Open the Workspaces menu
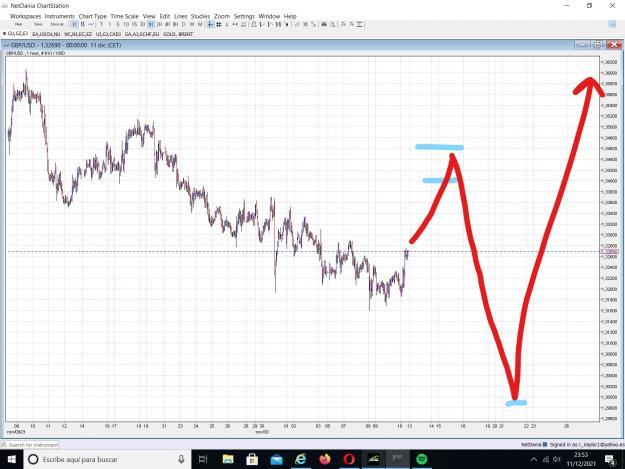 26,16
